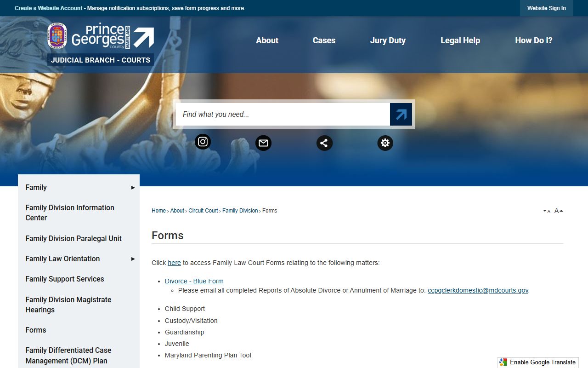Click the Google Translate icon

[x=503, y=362]
